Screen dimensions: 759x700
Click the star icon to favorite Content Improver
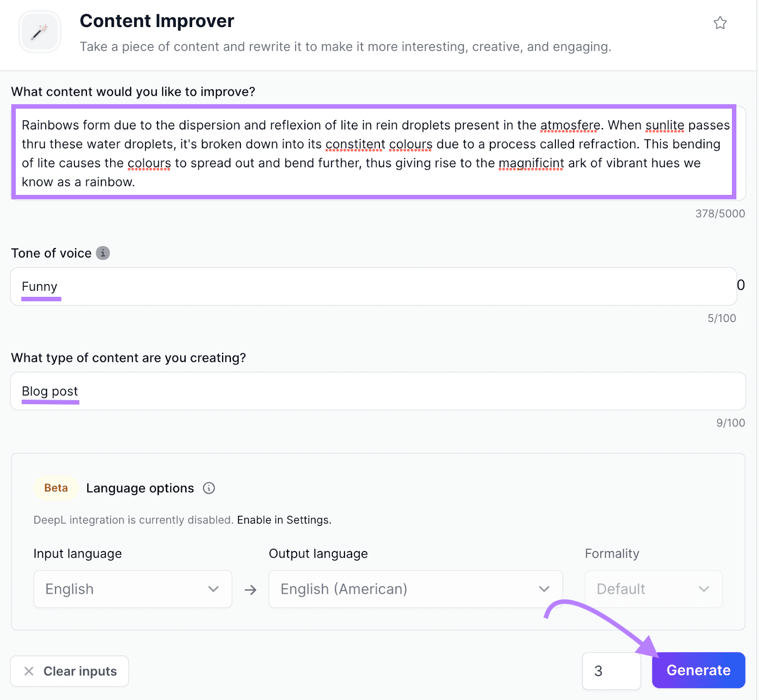point(720,23)
